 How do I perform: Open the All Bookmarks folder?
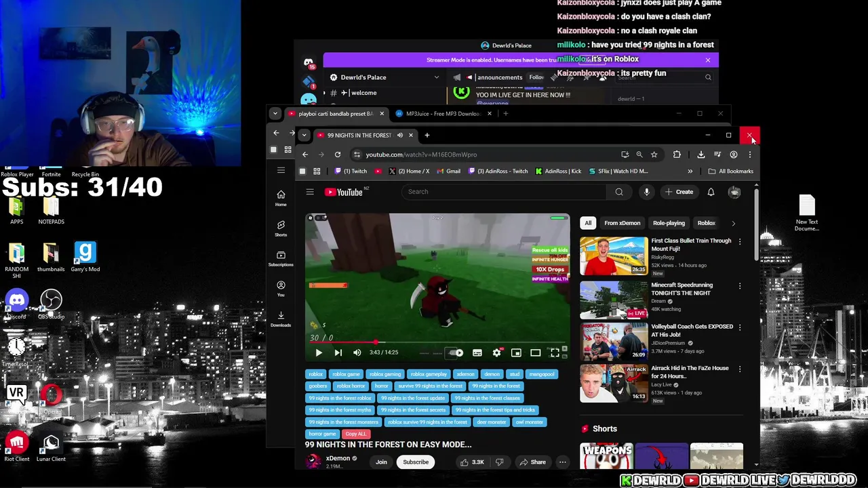tap(730, 171)
